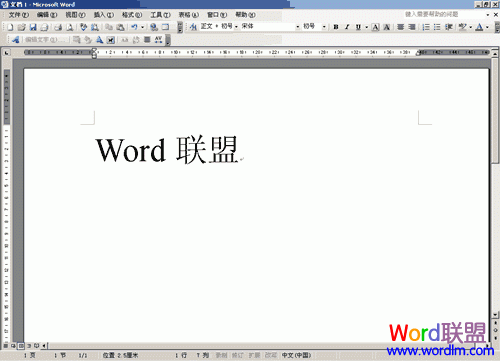Open the 表格 (Table) menu
Viewport: 500px width, 361px height.
pyautogui.click(x=189, y=15)
